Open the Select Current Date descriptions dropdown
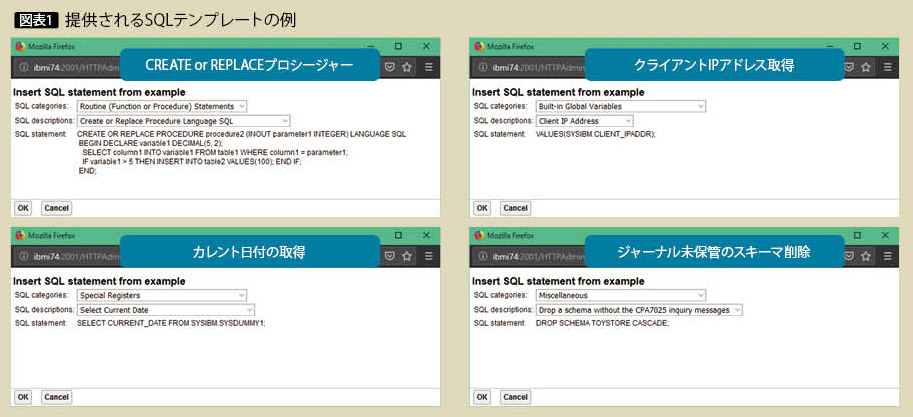 (x=166, y=310)
